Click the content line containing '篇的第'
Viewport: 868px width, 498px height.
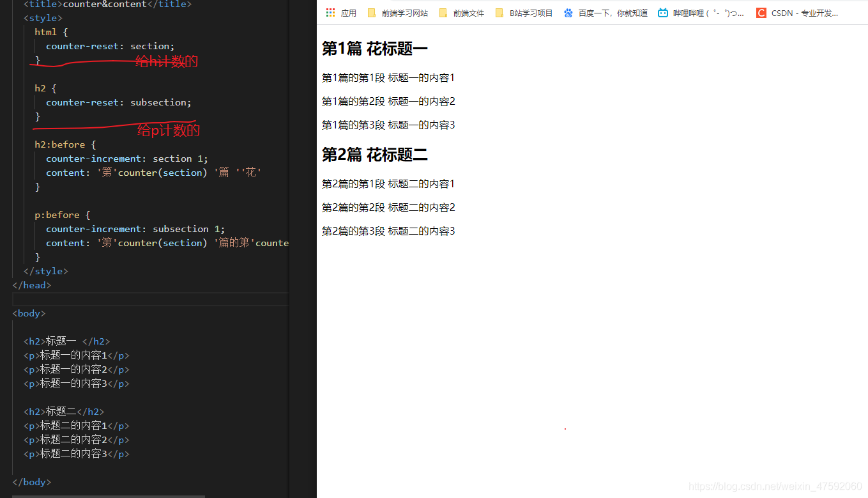point(167,243)
